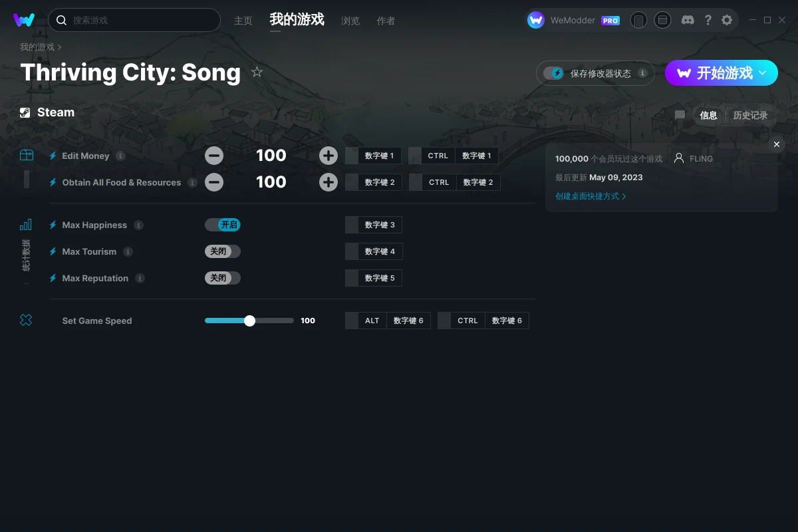Show info for save trainer state
Image resolution: width=798 pixels, height=532 pixels.
point(642,73)
